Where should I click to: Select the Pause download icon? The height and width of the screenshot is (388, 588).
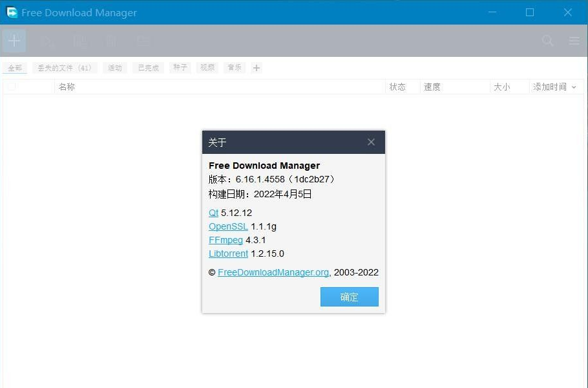(79, 40)
